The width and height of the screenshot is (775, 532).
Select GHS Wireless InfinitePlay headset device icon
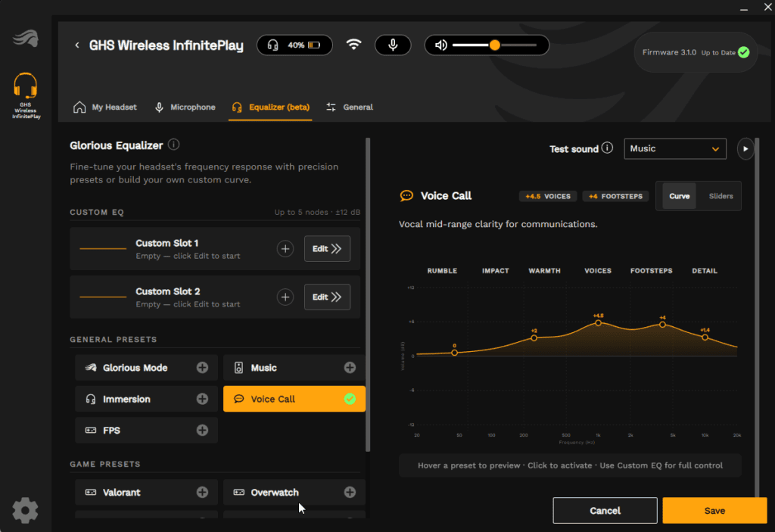(26, 95)
